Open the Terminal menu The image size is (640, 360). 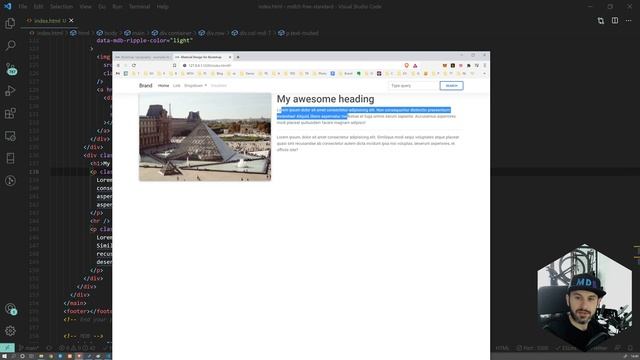point(139,7)
